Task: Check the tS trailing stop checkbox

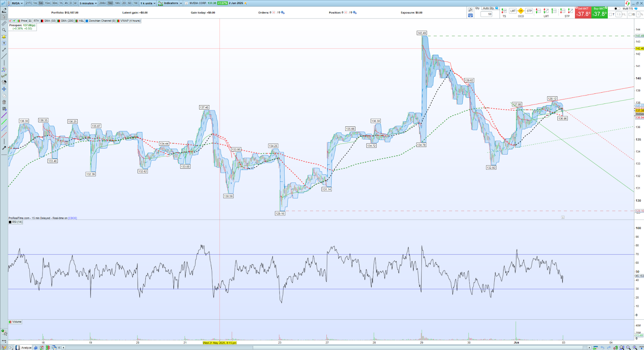Action: (630, 14)
